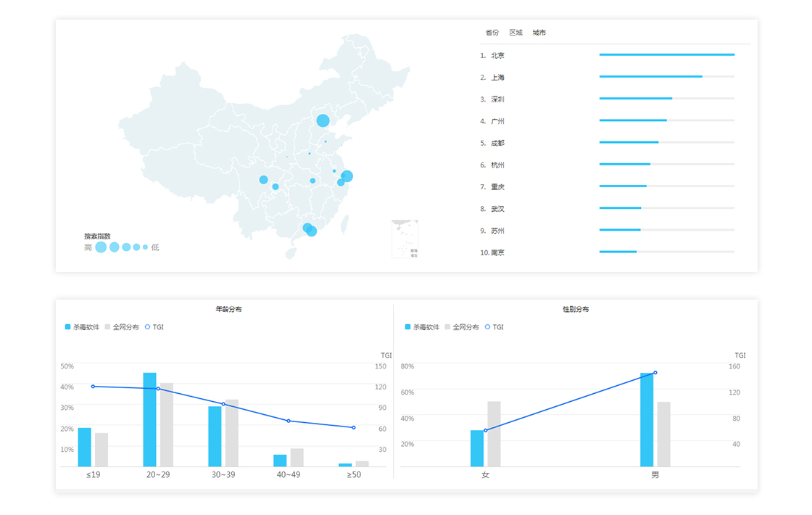Viewport: 812px width, 515px height.
Task: Toggle TGI legend in the 性别分布 chart
Action: (494, 327)
